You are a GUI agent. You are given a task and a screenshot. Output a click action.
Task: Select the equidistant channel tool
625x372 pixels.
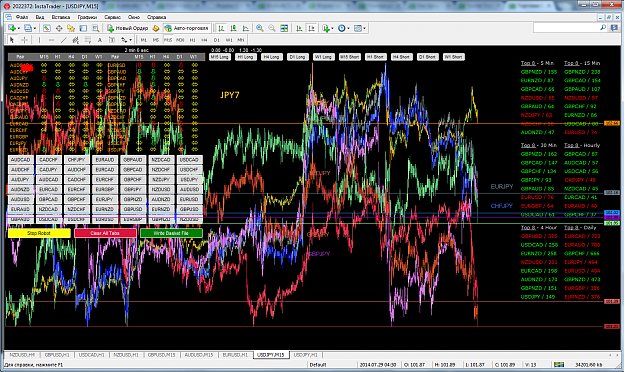[75, 40]
